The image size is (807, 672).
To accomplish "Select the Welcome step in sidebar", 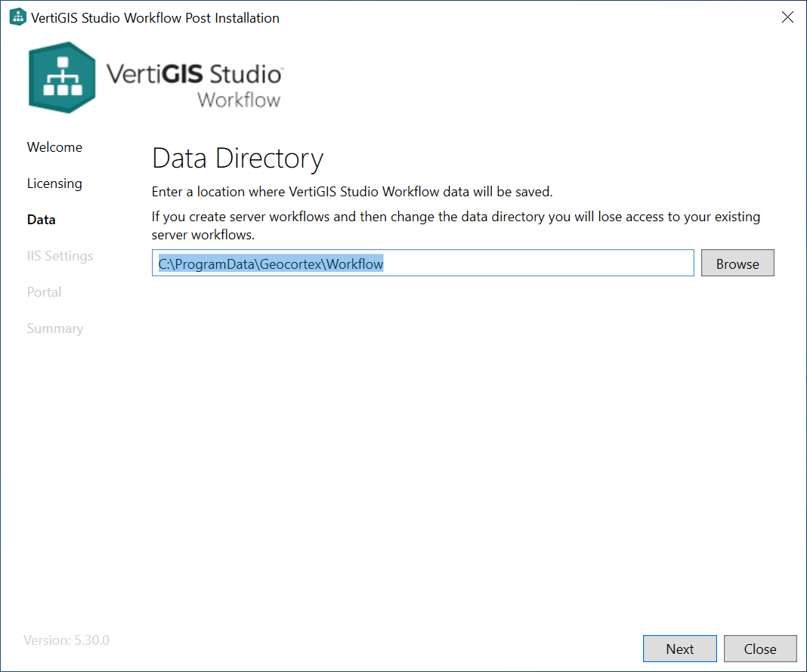I will [x=54, y=147].
